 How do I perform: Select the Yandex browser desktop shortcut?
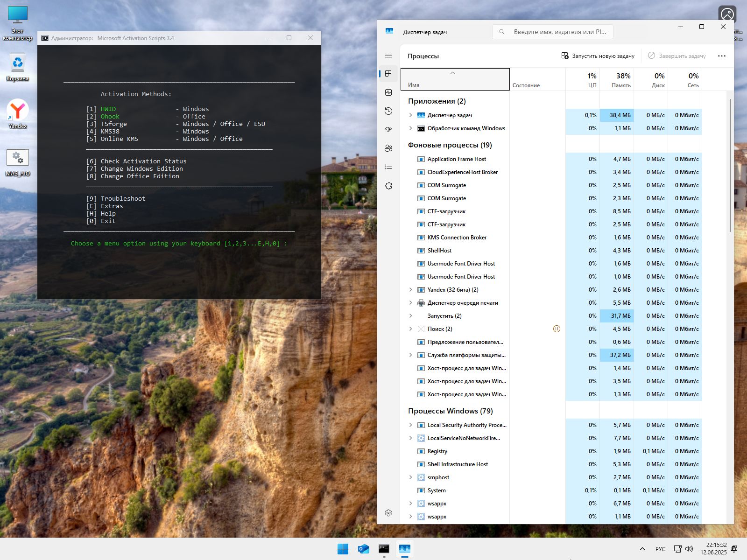click(18, 114)
